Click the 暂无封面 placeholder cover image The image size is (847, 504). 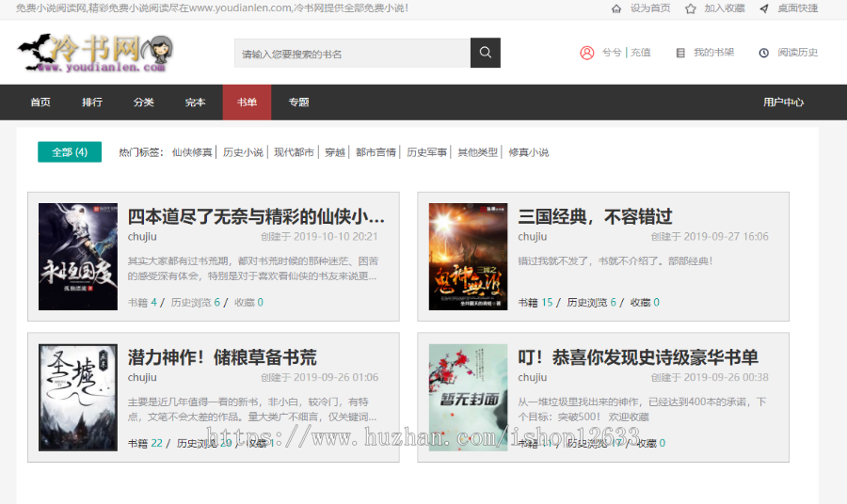[x=455, y=397]
